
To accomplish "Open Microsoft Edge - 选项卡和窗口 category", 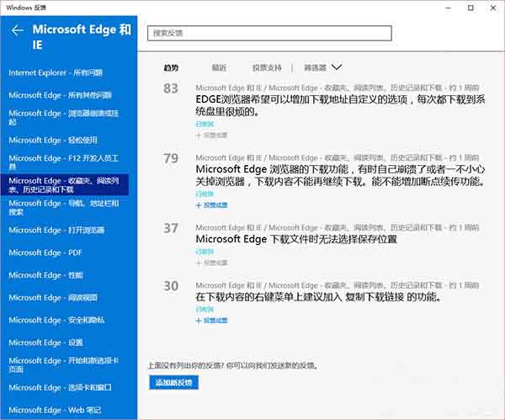I will point(60,387).
